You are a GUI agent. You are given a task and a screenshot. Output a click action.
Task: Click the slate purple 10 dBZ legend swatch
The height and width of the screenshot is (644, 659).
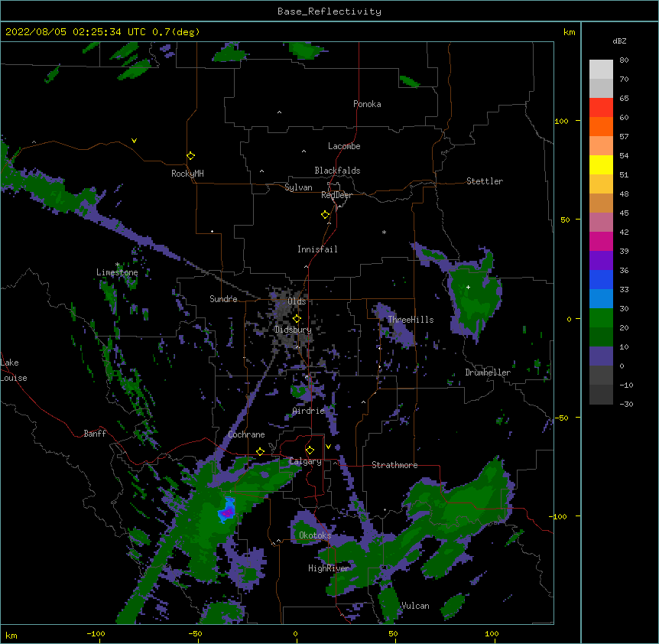pyautogui.click(x=601, y=356)
